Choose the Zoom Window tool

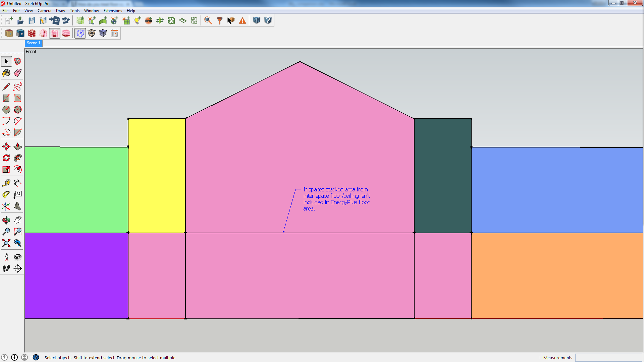18,232
